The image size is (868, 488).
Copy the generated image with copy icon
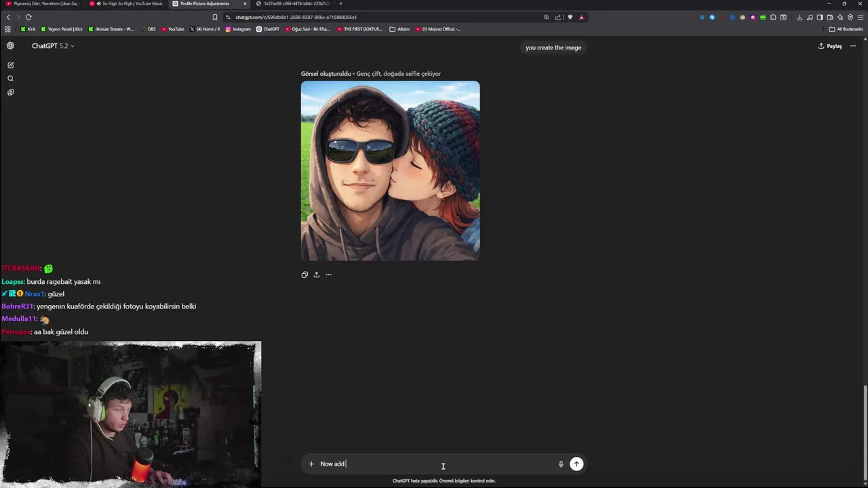[x=304, y=274]
